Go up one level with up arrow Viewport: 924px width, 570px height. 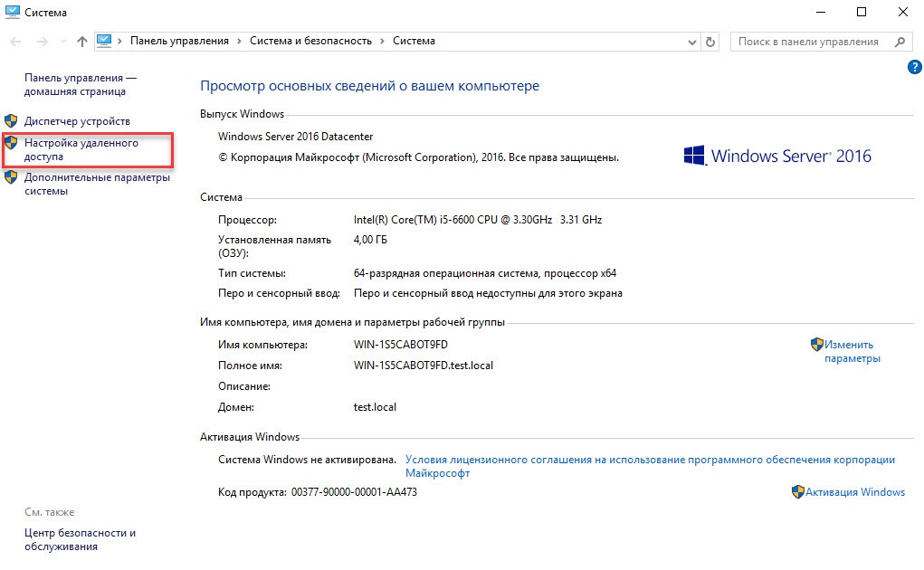click(x=82, y=42)
